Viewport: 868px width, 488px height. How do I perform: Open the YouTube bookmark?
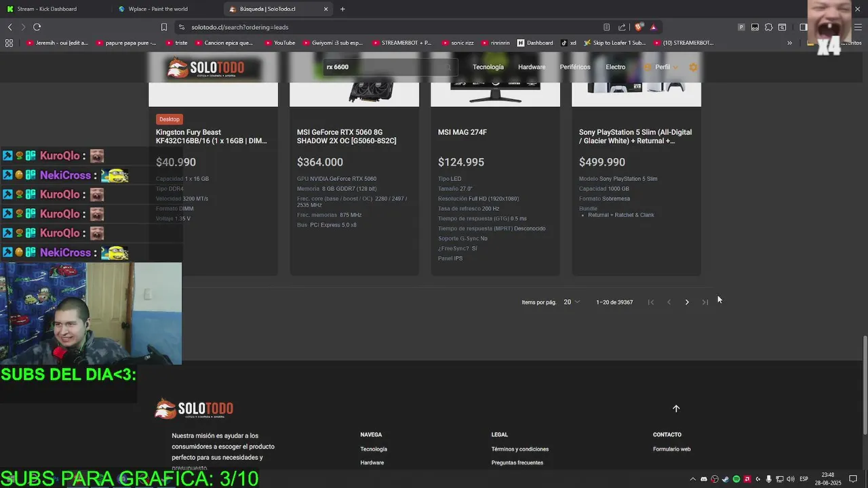click(280, 43)
